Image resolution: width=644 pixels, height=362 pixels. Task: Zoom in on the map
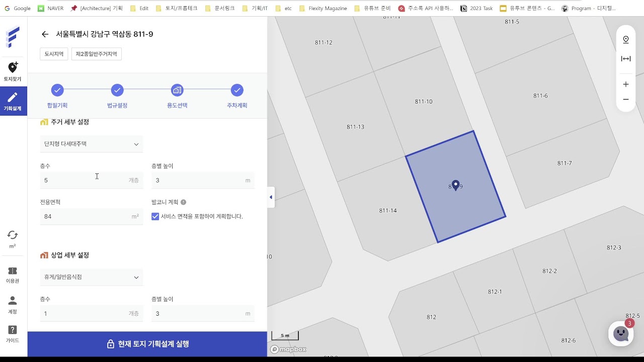point(626,84)
